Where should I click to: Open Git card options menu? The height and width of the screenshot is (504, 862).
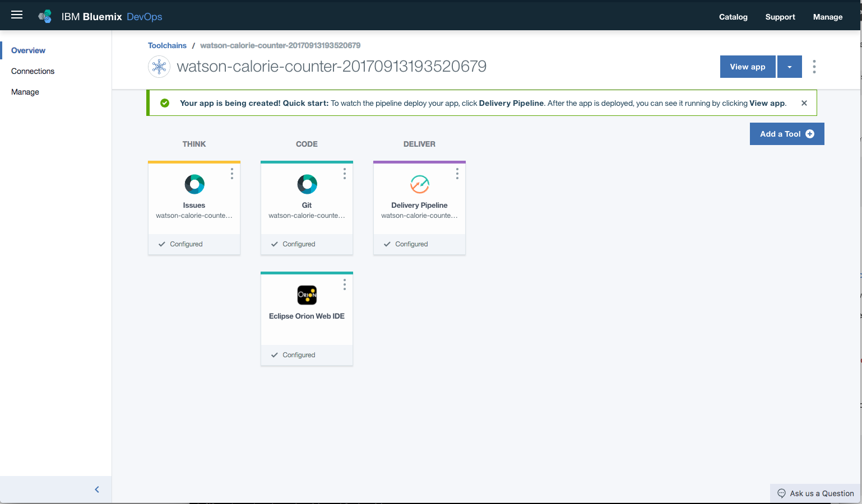click(345, 174)
